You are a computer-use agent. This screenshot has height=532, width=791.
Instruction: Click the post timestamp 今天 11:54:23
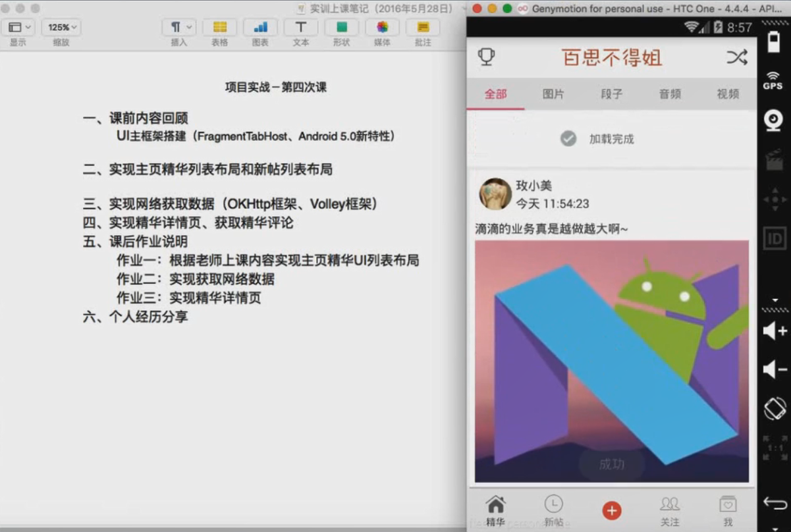pyautogui.click(x=553, y=204)
